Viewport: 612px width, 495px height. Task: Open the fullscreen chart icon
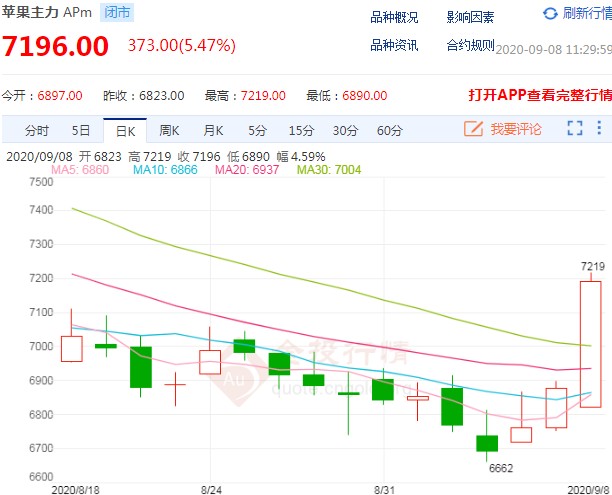[x=575, y=128]
